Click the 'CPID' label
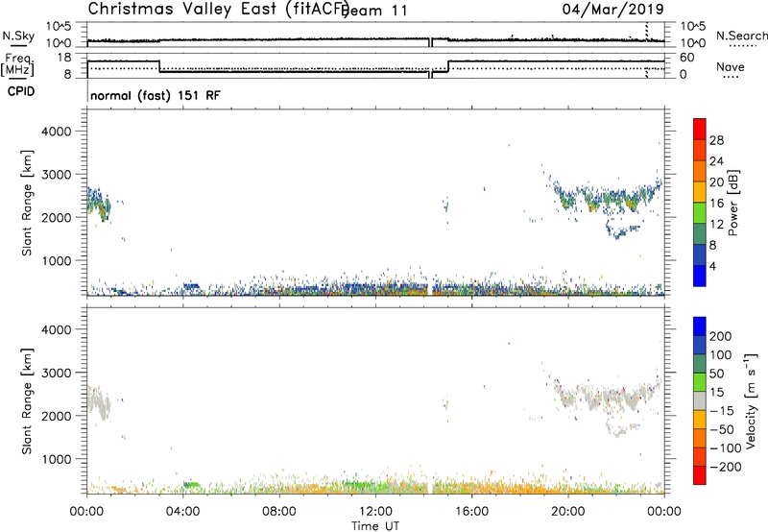The height and width of the screenshot is (532, 768). pos(21,91)
